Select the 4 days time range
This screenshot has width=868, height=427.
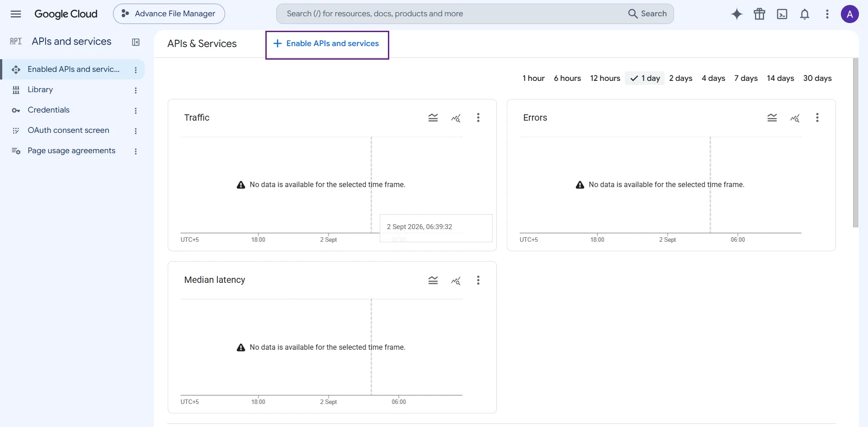click(713, 78)
